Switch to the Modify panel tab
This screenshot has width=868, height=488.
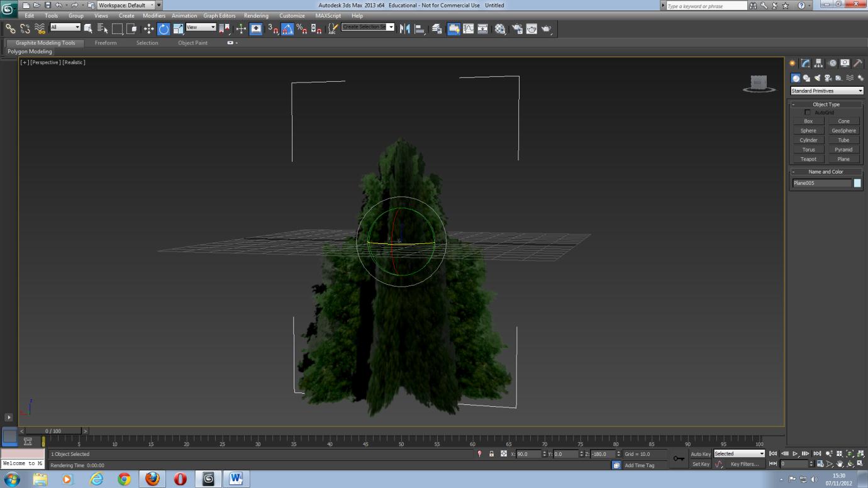806,62
